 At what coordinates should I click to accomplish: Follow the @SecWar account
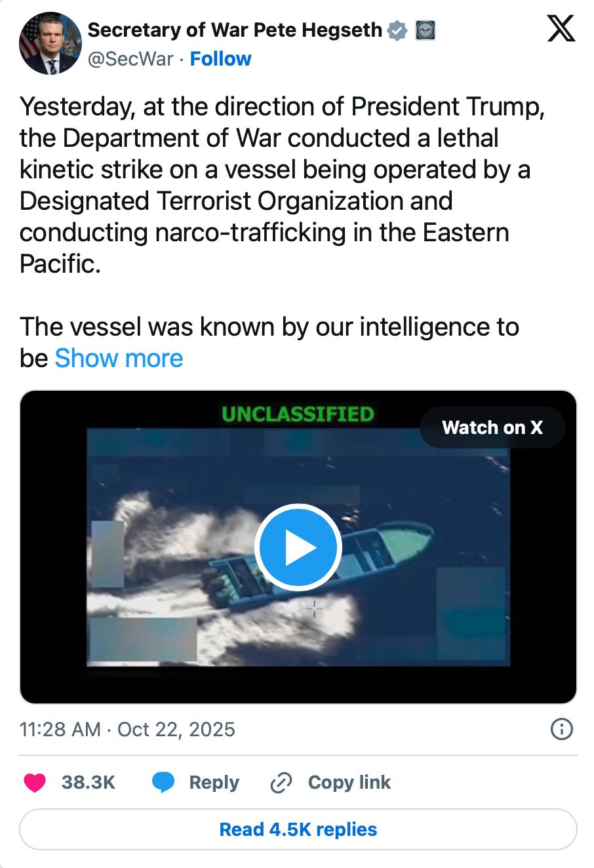pyautogui.click(x=220, y=59)
